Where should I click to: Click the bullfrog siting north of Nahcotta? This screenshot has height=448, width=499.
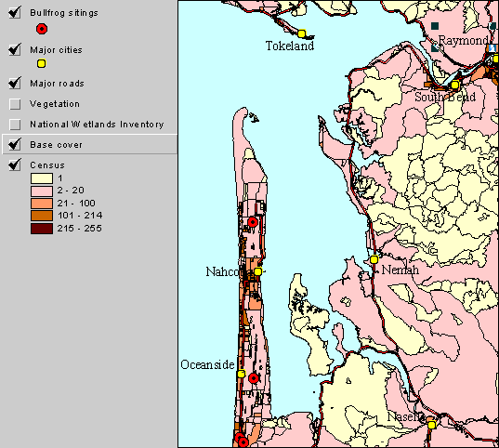(253, 221)
